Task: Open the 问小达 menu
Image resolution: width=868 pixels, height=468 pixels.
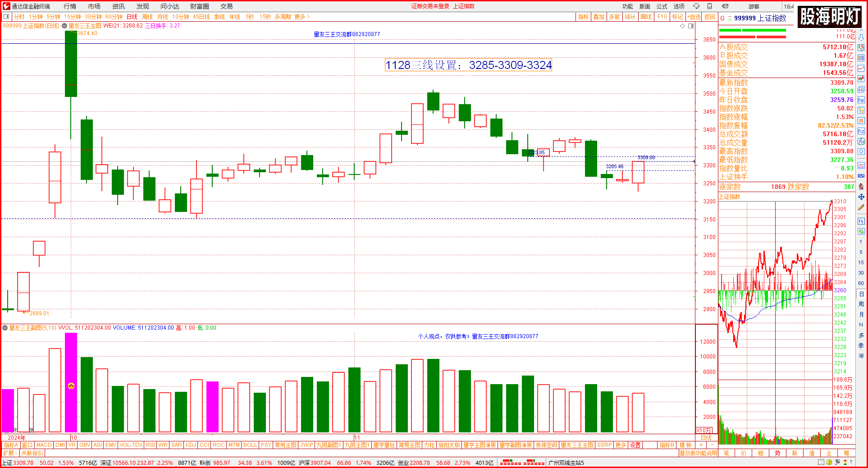Action: (x=170, y=6)
